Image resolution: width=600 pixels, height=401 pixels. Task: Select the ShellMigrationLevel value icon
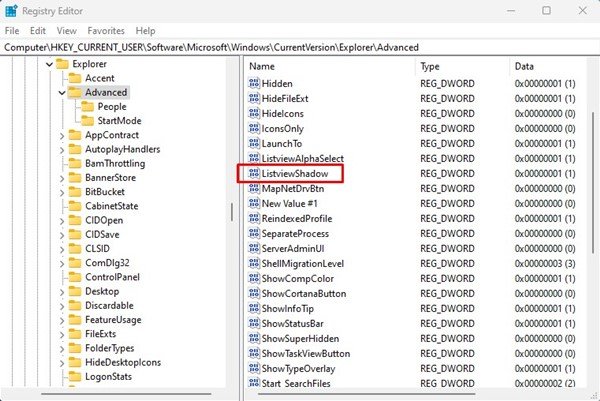[254, 263]
